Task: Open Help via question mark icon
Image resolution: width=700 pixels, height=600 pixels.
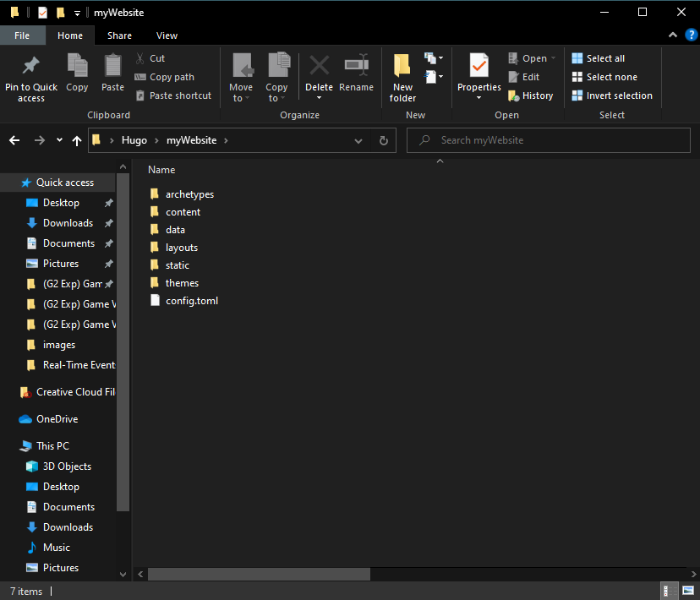Action: click(691, 35)
